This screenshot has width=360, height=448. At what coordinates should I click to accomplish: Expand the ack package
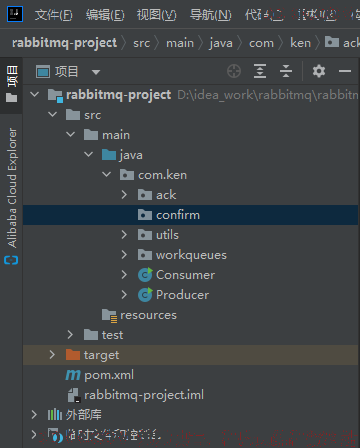124,195
